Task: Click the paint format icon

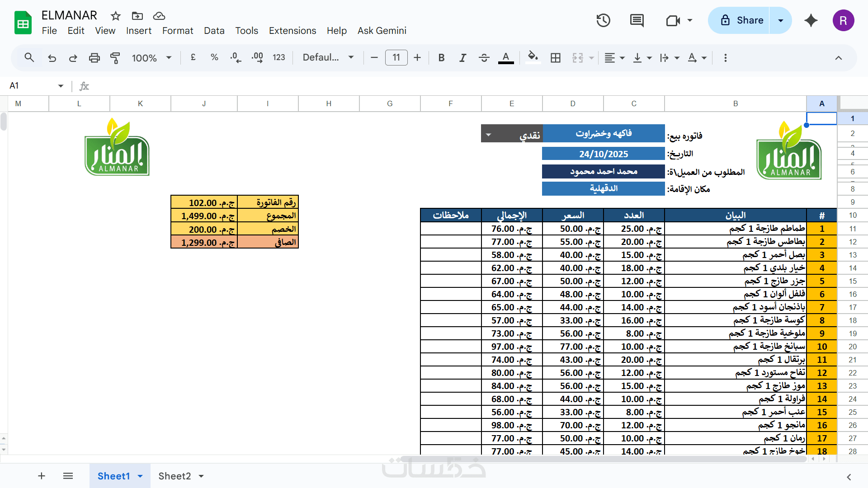Action: 115,58
